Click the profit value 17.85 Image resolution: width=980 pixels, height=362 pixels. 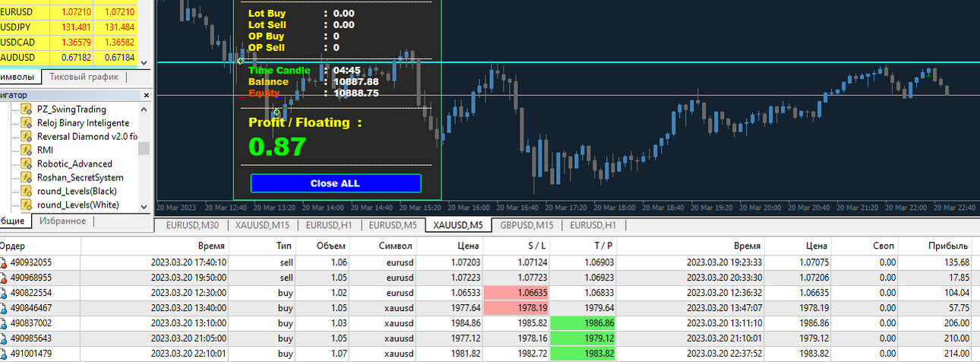click(x=957, y=278)
